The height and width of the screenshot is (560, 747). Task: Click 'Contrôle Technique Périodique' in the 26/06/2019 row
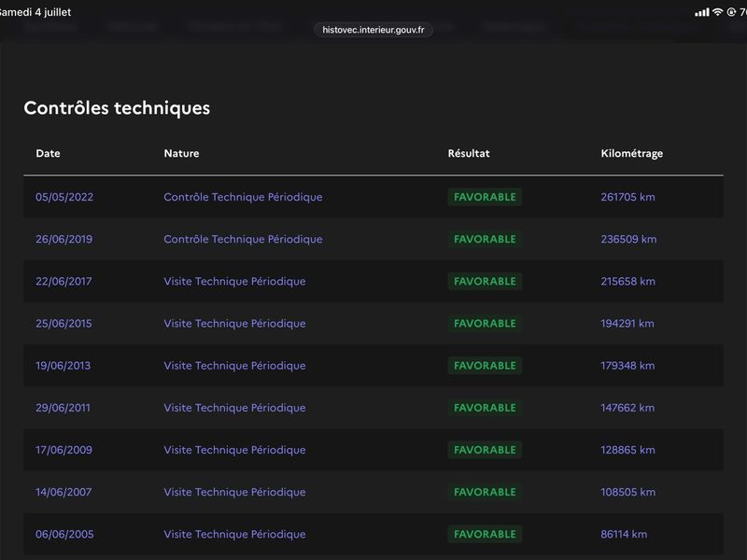coord(243,239)
